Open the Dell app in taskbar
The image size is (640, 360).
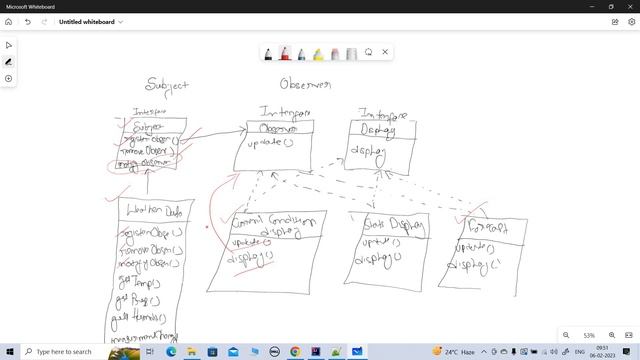tap(275, 351)
